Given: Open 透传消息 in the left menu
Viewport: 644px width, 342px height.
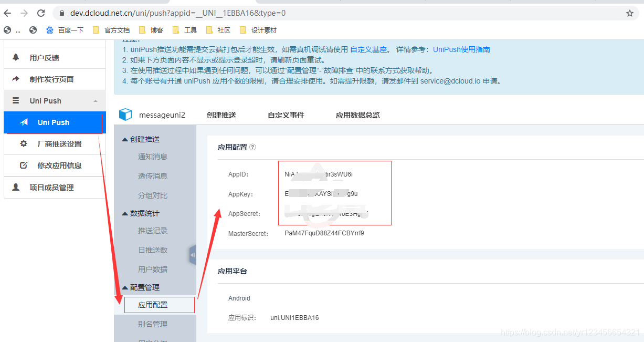Looking at the screenshot, I should pos(153,176).
